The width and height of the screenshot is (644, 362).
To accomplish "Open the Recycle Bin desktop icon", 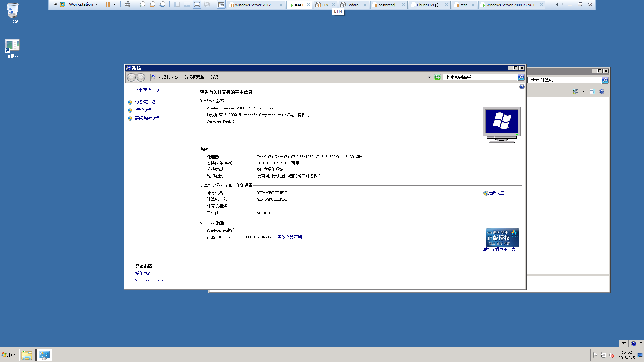I will coord(13,13).
